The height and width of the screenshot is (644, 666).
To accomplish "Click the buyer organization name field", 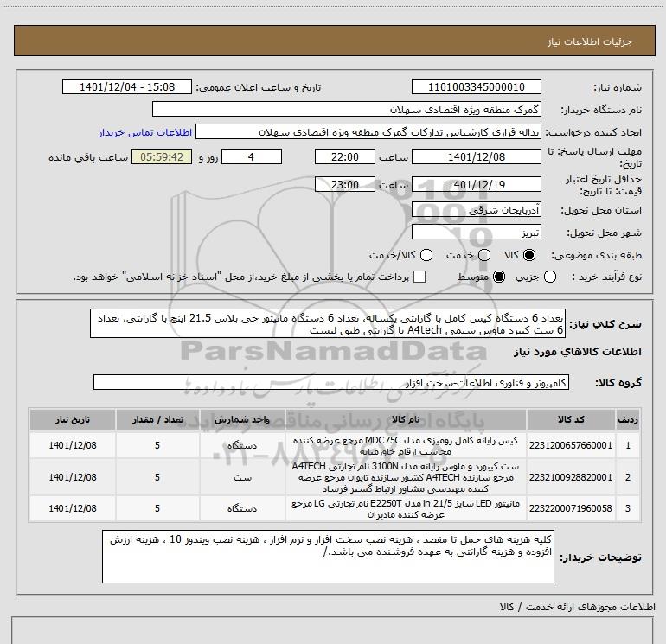I will pos(347,109).
